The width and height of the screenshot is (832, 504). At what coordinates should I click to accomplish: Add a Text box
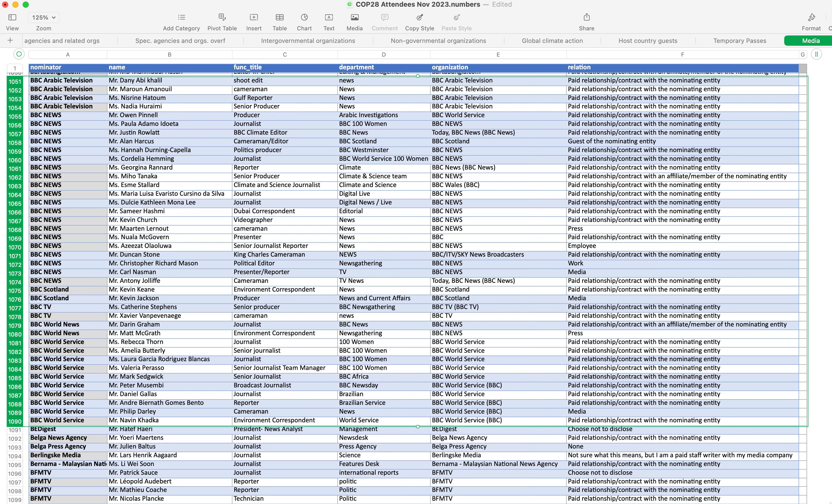coord(329,17)
